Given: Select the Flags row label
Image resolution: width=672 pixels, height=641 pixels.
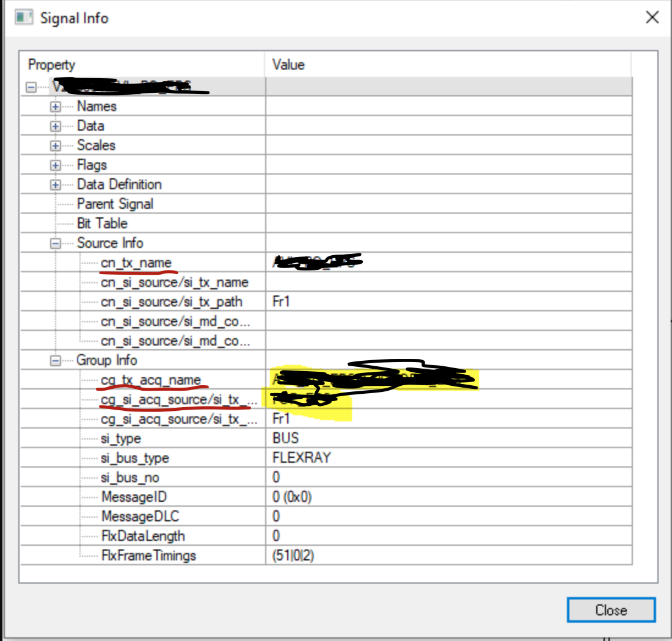Looking at the screenshot, I should [92, 165].
